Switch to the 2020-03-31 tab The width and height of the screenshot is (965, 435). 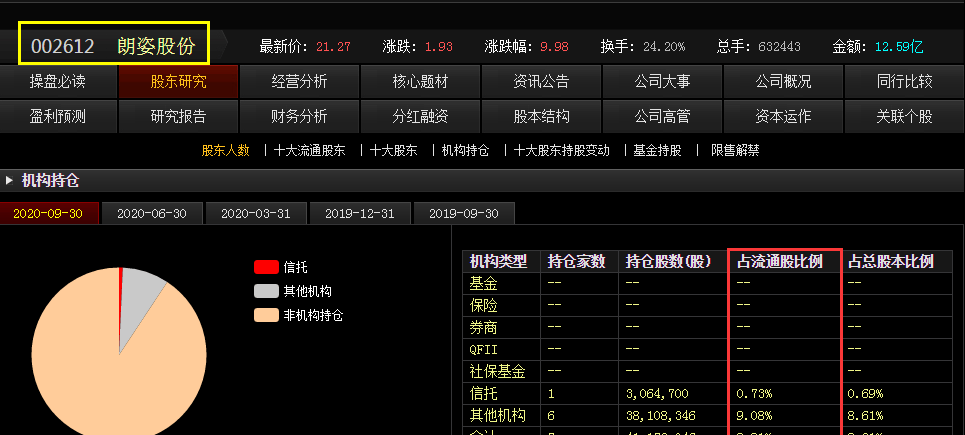tap(255, 214)
